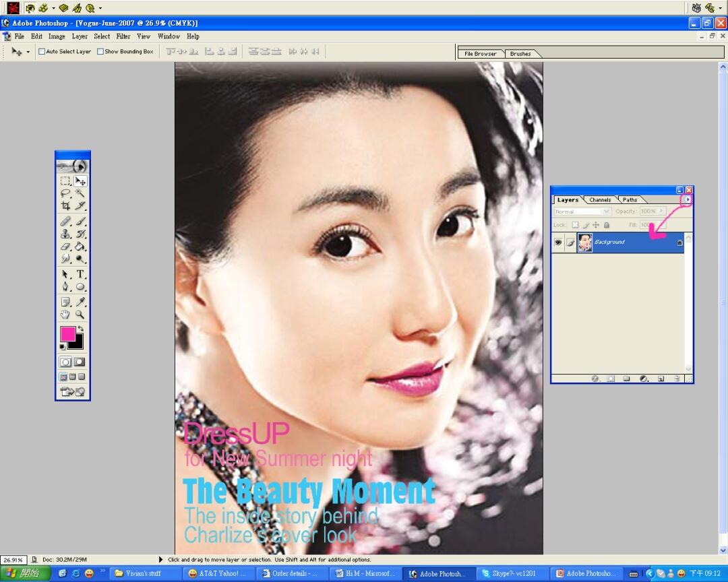
Task: Select the Zoom tool
Action: pos(80,315)
